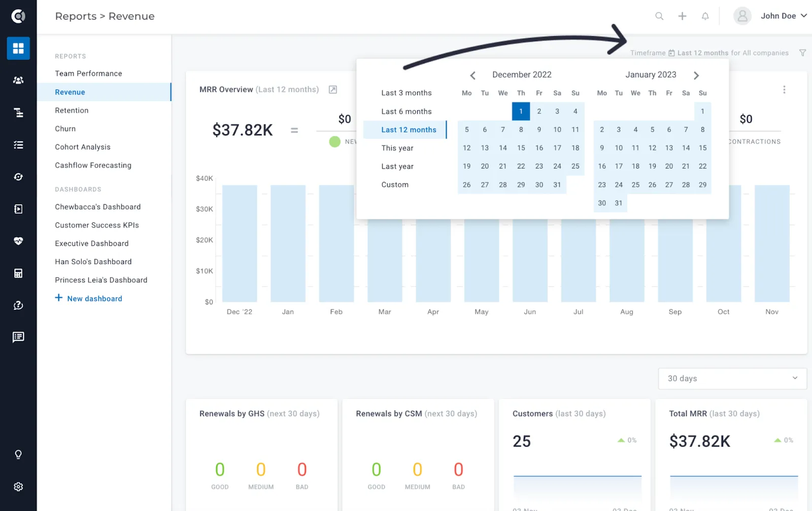This screenshot has width=812, height=511.
Task: Click 'Reports > Revenue' breadcrumb
Action: click(x=105, y=16)
